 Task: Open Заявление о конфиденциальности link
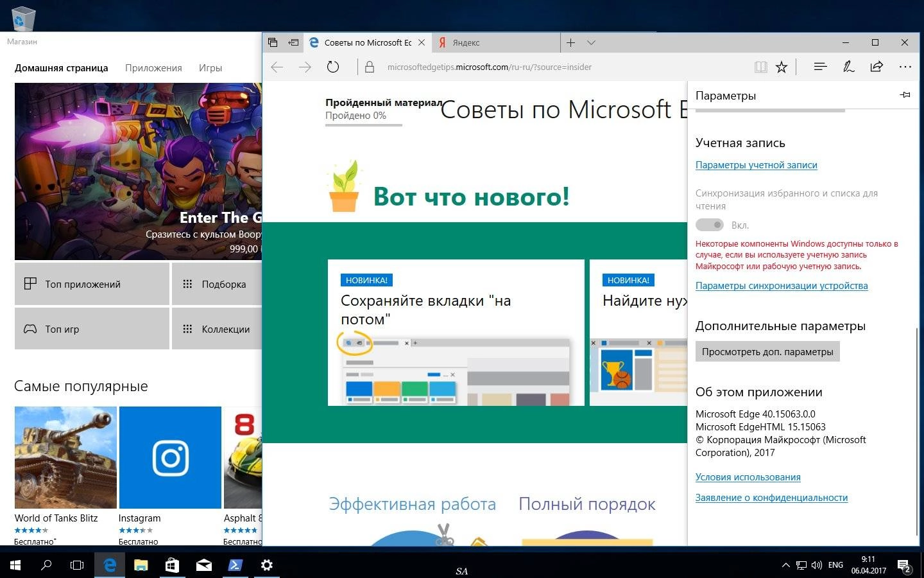click(x=771, y=498)
